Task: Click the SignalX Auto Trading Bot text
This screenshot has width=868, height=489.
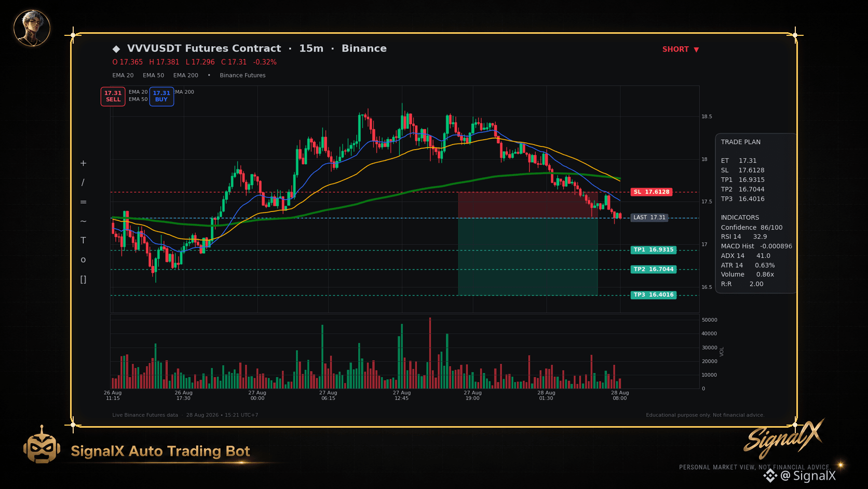Action: [x=160, y=451]
